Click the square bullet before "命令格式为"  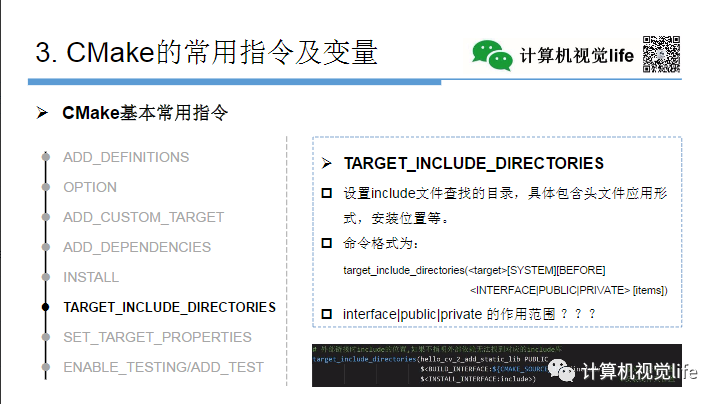tap(326, 243)
